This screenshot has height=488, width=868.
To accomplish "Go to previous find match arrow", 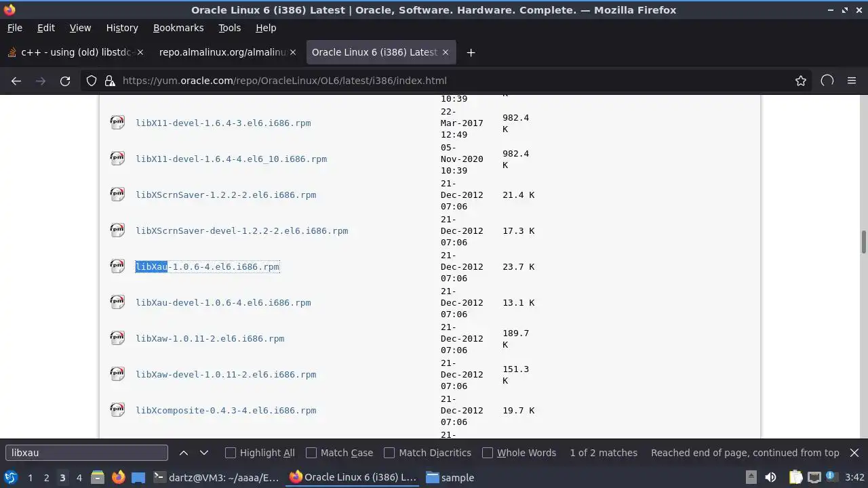I will point(184,453).
